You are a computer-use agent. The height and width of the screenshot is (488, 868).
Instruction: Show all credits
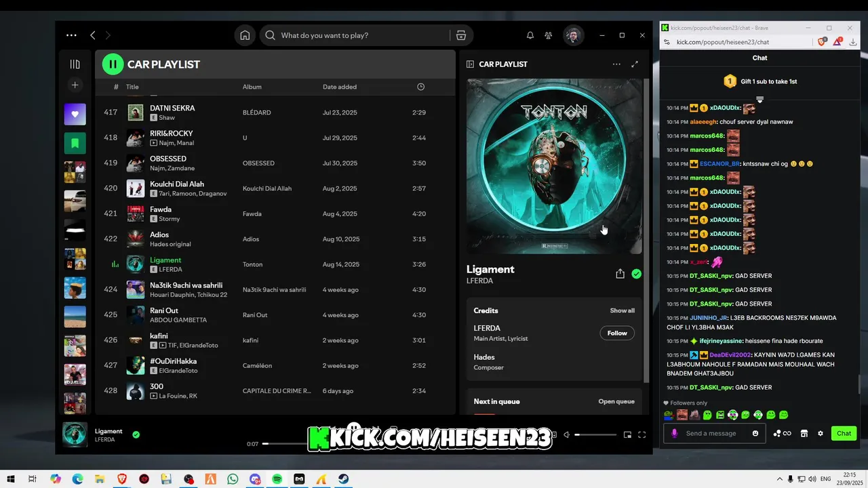click(x=622, y=310)
